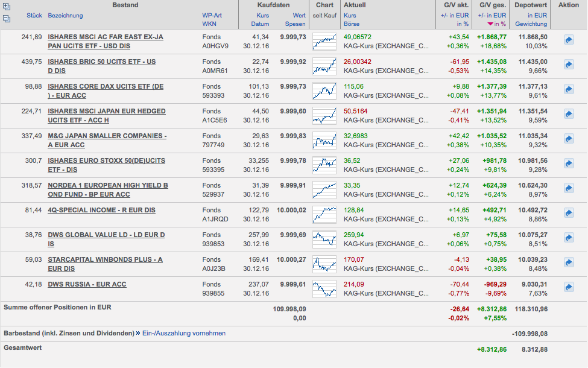Open action menu for Nordea 1 fund
588x368 pixels.
(568, 188)
